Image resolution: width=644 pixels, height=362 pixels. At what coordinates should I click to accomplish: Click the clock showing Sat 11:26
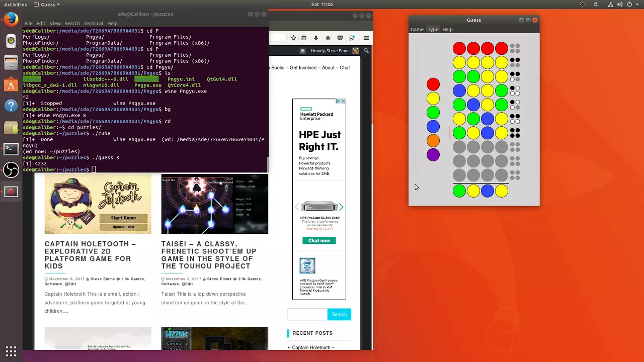(322, 5)
